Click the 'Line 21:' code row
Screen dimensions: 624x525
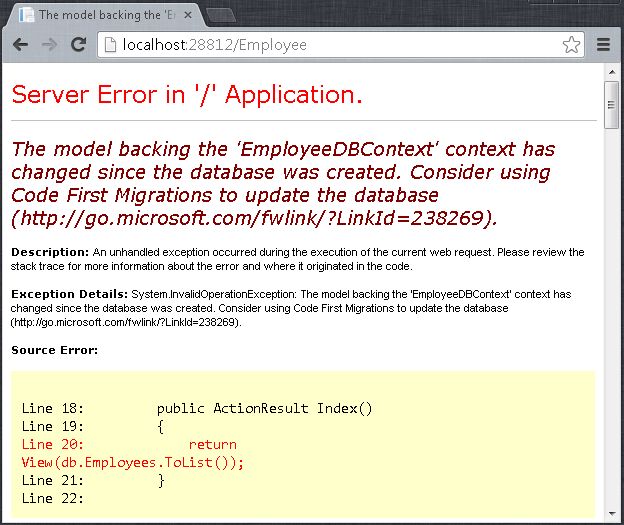(93, 480)
